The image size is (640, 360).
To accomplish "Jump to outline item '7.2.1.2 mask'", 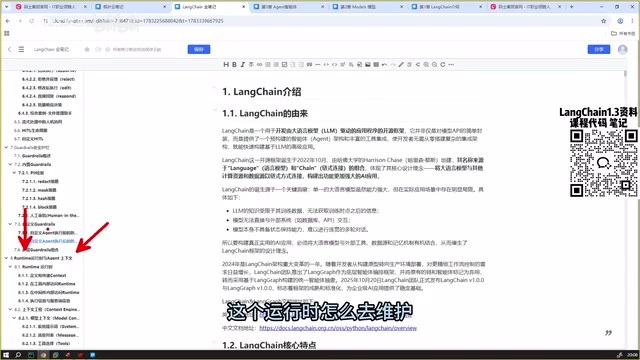I will [x=39, y=190].
